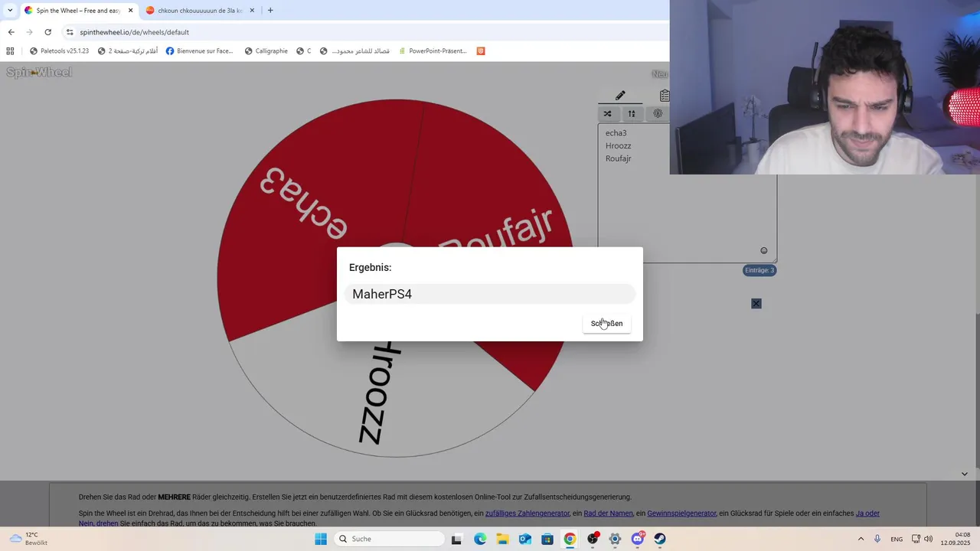Click the SpinTheWheel logo
Image resolution: width=980 pixels, height=551 pixels.
pos(39,73)
